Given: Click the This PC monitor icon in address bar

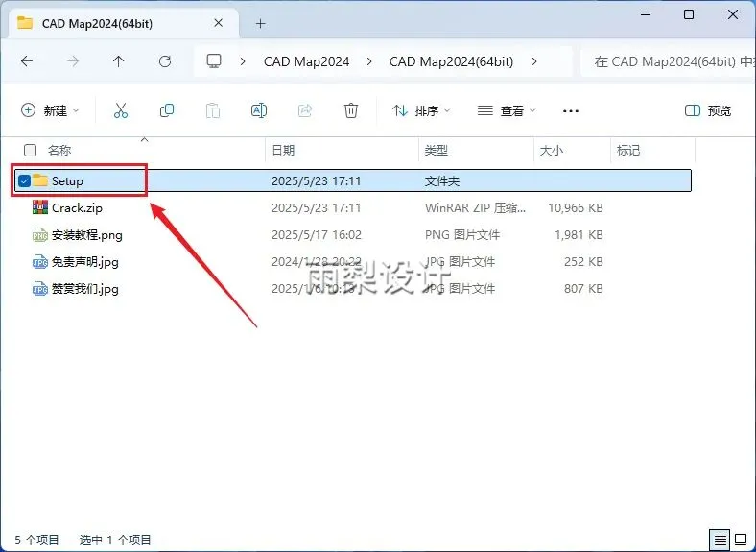Looking at the screenshot, I should tap(214, 61).
